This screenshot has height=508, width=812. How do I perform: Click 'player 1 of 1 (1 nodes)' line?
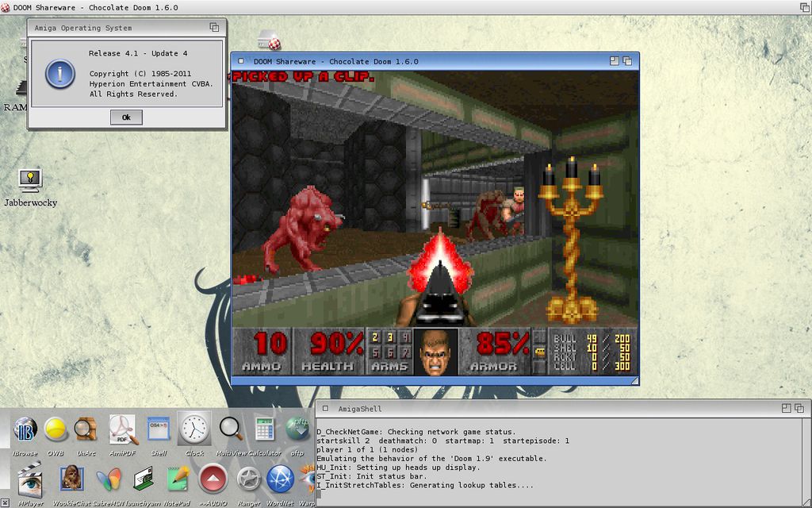[x=367, y=450]
